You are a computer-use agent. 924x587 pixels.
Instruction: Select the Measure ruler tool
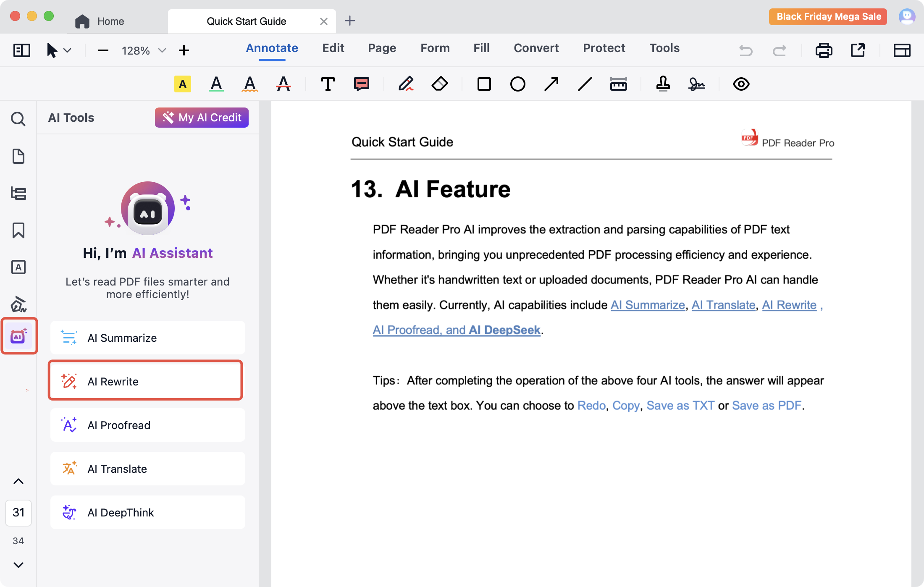(618, 84)
